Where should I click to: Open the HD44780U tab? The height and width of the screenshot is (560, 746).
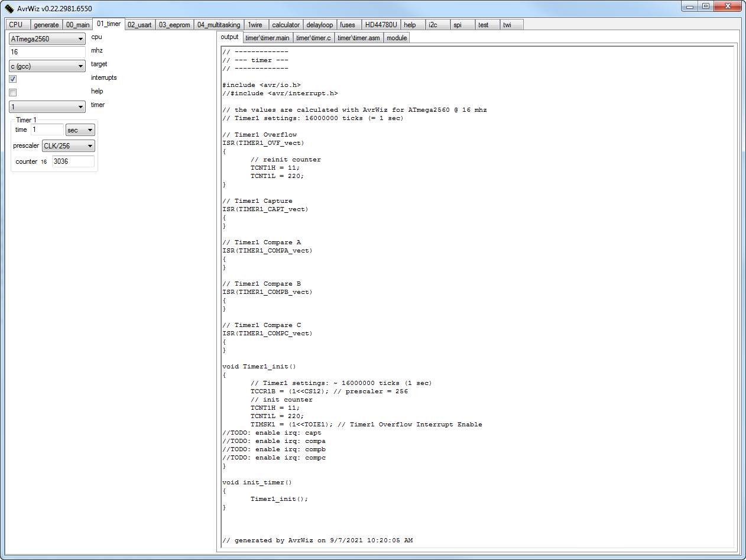381,25
